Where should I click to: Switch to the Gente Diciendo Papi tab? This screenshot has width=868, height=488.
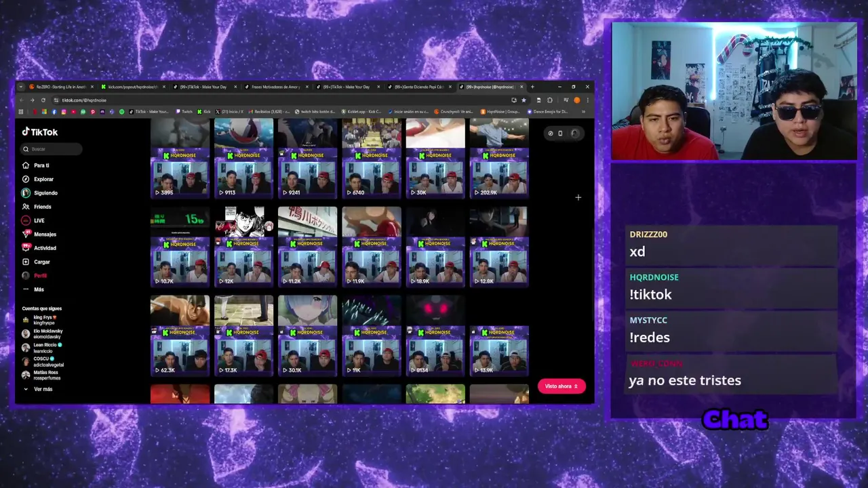pos(420,87)
